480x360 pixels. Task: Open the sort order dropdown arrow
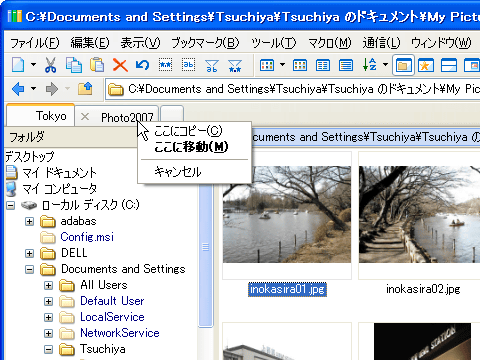(x=385, y=65)
